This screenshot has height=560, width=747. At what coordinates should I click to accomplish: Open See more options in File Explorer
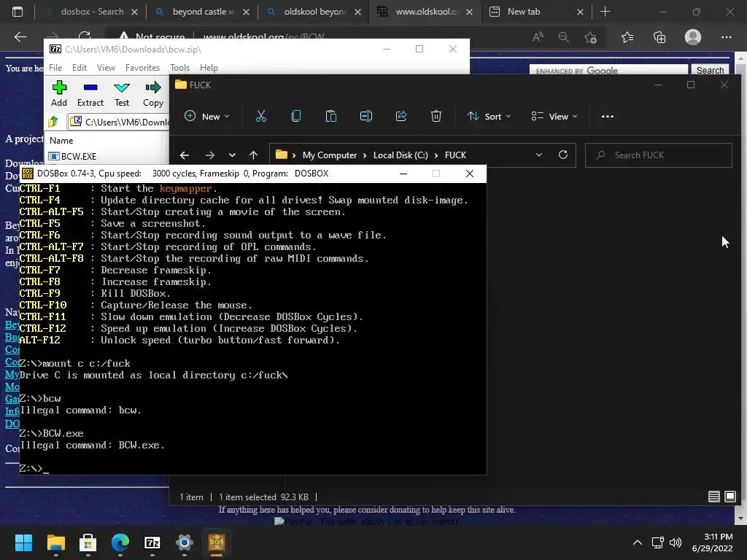click(x=608, y=116)
